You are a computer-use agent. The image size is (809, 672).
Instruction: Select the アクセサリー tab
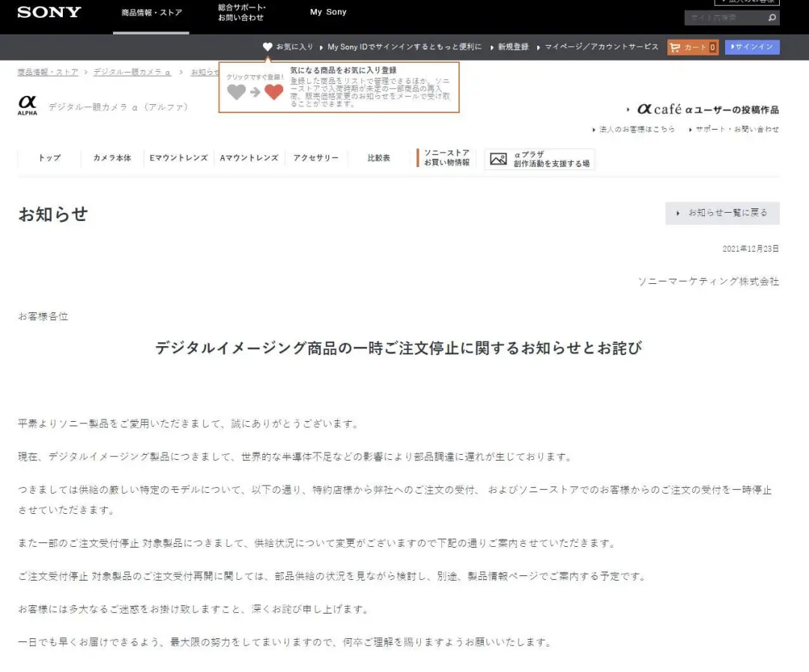pos(316,158)
